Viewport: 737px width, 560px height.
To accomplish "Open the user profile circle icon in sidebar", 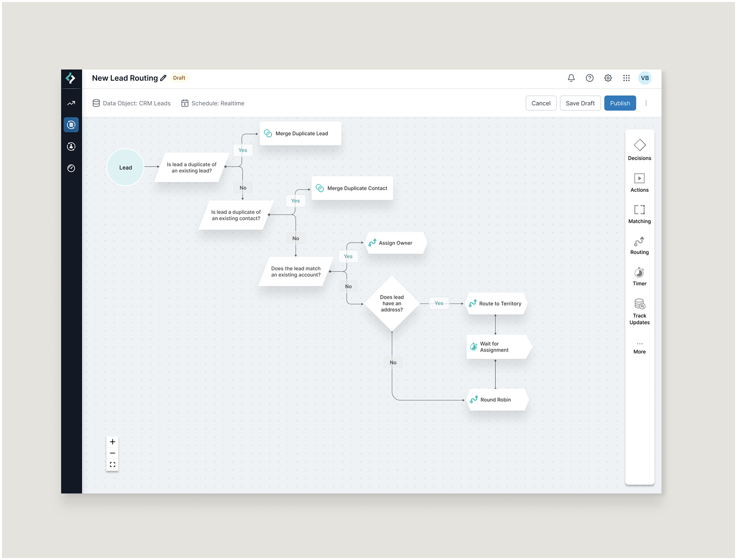I will (x=71, y=146).
